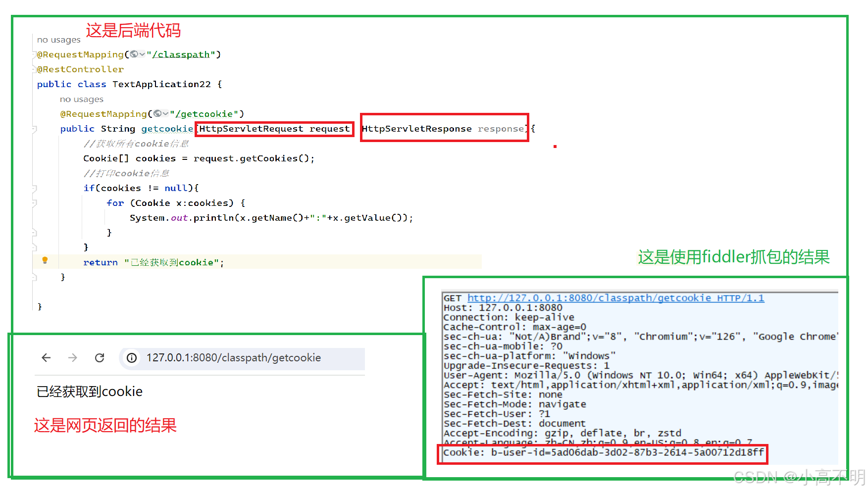Click the globe icon beside "/classpath" mapping

pos(134,54)
